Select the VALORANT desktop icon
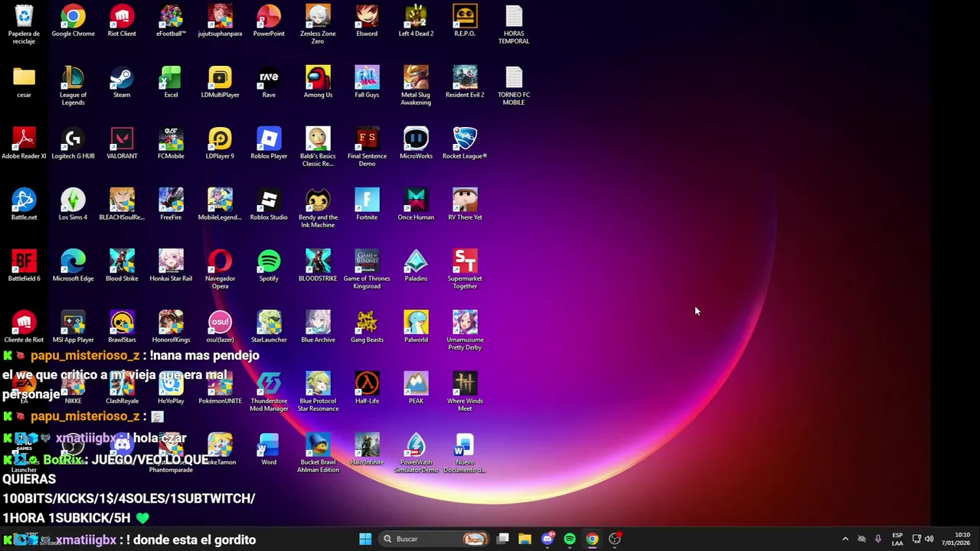This screenshot has width=980, height=551. point(122,143)
